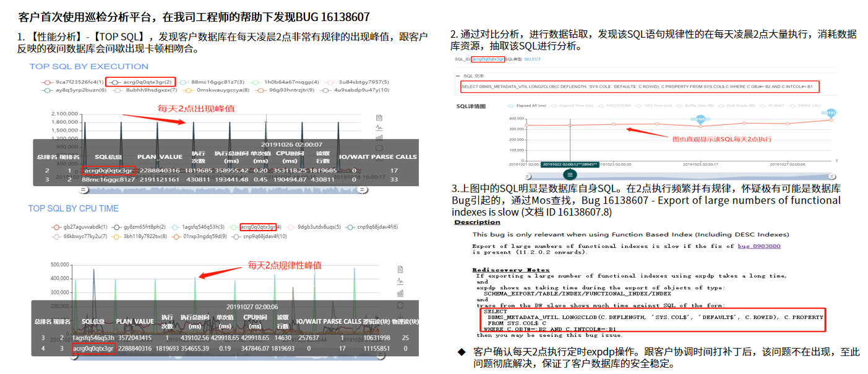
Task: Toggle 9dgb3utdv8uqs(5) in CPU time legend
Action: tap(312, 227)
